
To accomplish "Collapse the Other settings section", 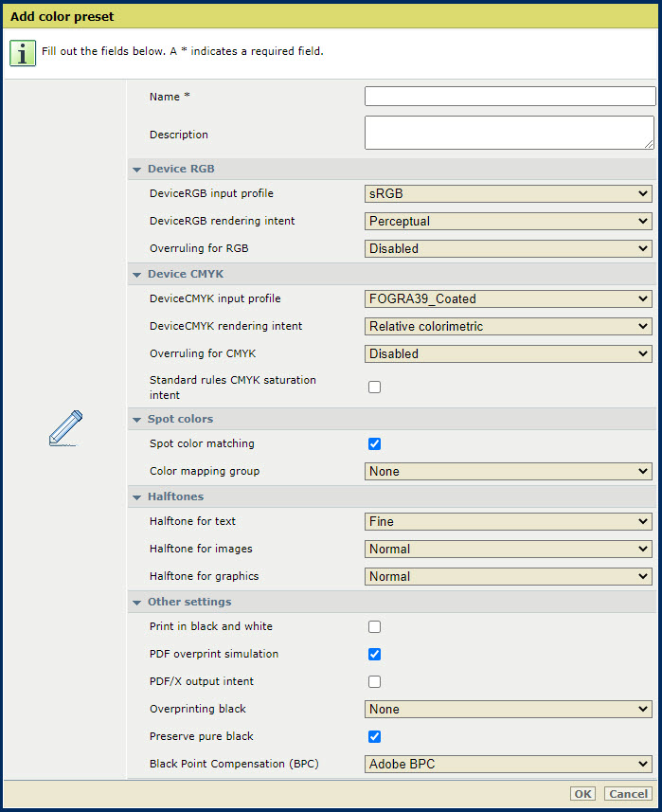I will tap(136, 603).
